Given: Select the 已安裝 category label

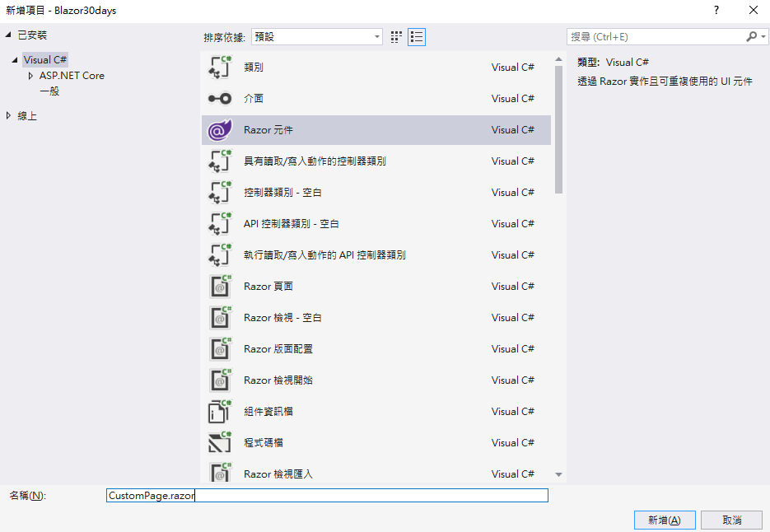Looking at the screenshot, I should click(32, 35).
